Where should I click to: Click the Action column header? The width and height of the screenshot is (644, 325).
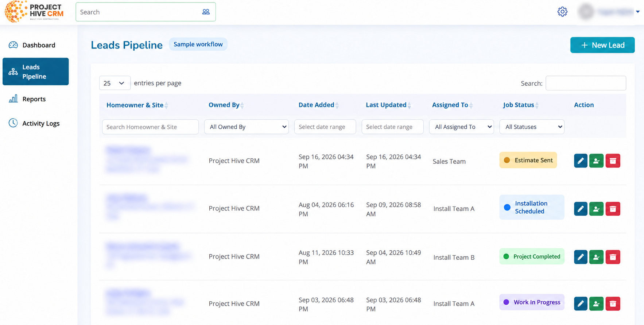pos(584,105)
